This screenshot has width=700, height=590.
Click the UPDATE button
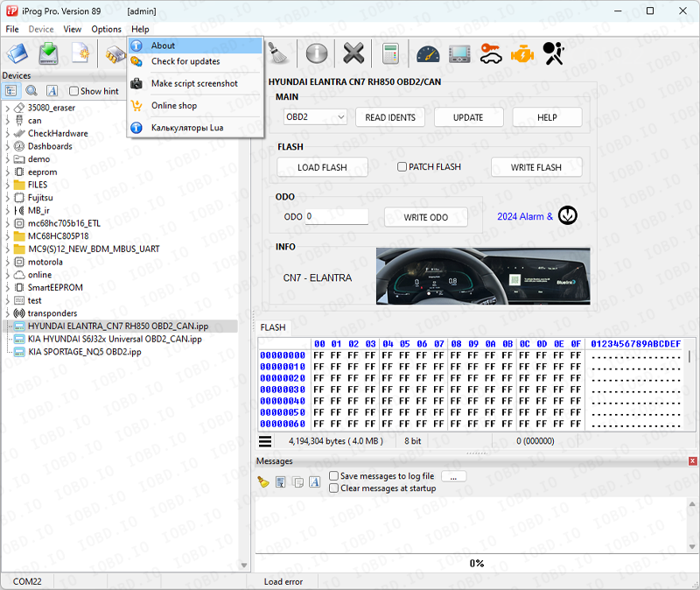468,117
